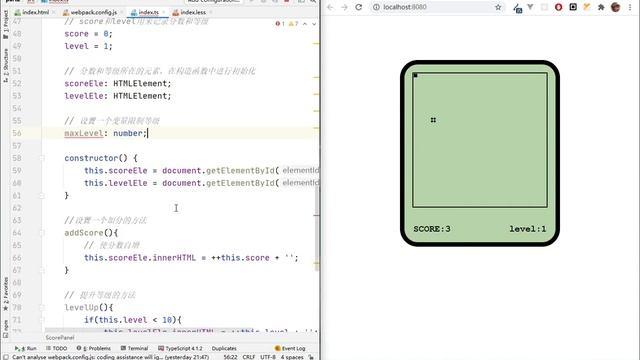Open the index.less editor tab
This screenshot has height=360, width=640.
[189, 12]
